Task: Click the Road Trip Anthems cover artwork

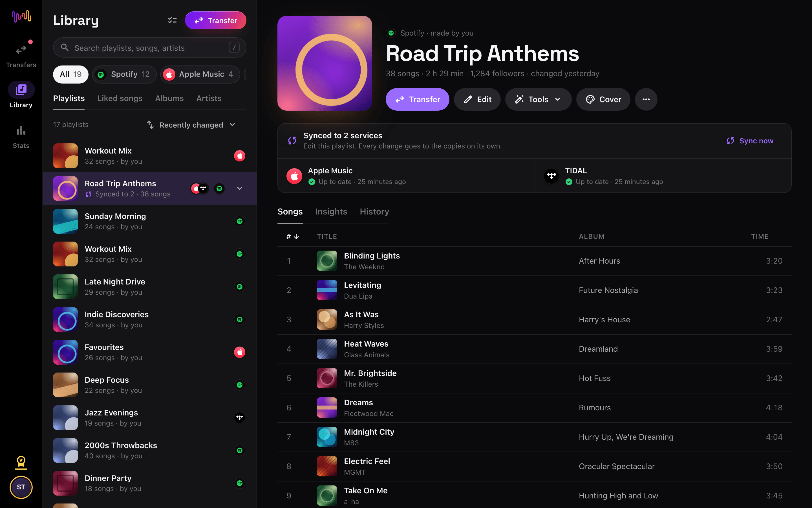Action: pos(325,63)
